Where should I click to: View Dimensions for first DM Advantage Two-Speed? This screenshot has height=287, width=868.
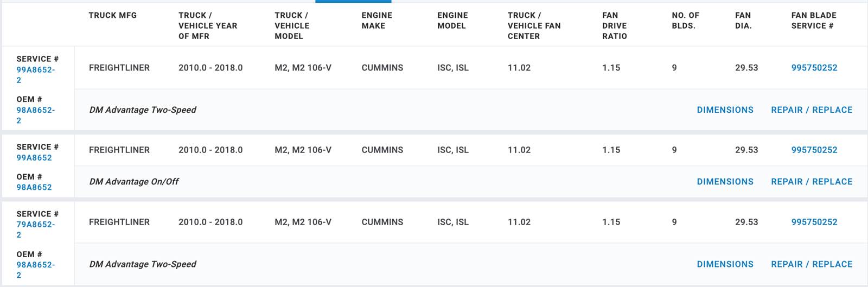[x=725, y=110]
